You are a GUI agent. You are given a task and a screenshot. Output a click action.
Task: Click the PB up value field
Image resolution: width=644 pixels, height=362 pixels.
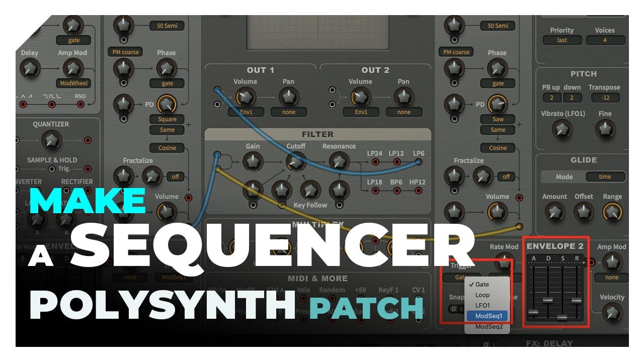[x=552, y=98]
